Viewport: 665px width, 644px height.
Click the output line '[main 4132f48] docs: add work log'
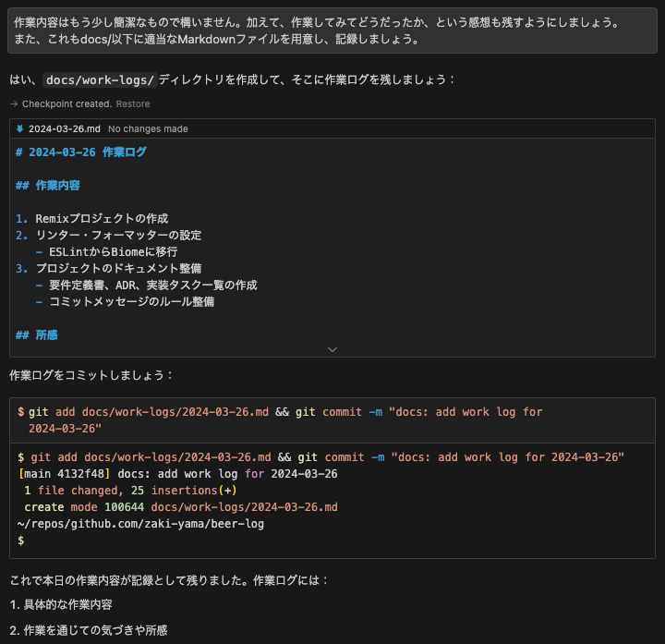[177, 474]
